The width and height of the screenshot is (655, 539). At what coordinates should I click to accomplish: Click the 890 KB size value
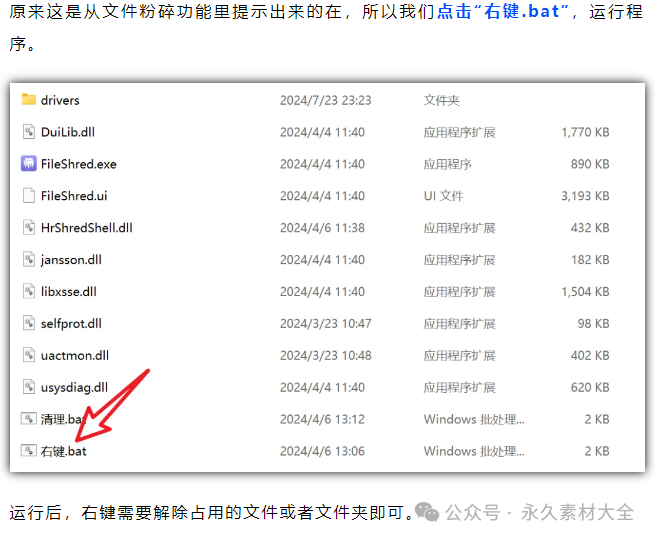click(x=590, y=164)
